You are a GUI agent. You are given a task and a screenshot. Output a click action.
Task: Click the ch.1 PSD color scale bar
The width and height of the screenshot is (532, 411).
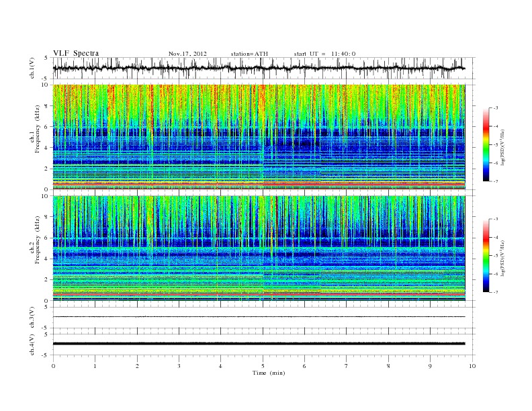point(486,145)
